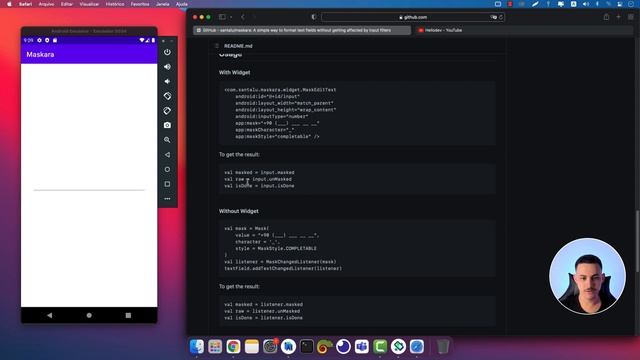Show Safari tab overview
The height and width of the screenshot is (360, 640).
pos(631,17)
